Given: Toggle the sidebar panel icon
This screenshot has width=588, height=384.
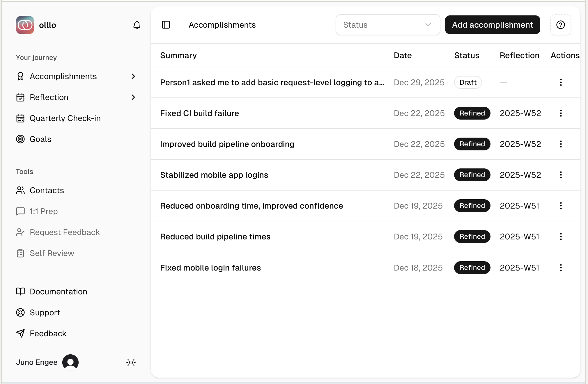Looking at the screenshot, I should [166, 25].
